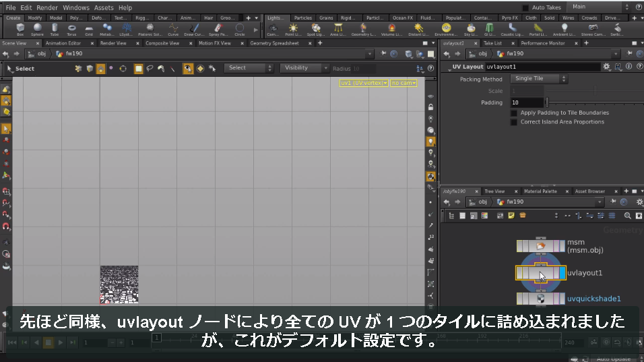Image resolution: width=644 pixels, height=362 pixels.
Task: Open the File menu
Action: click(11, 7)
